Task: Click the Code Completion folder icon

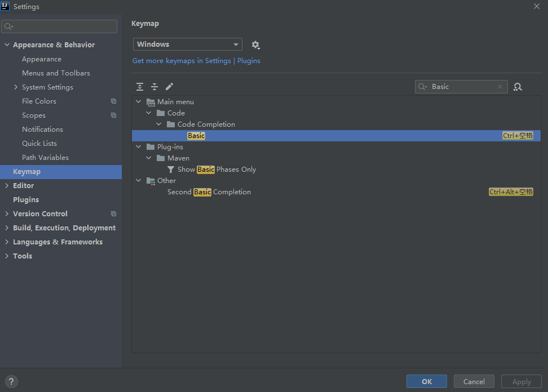Action: click(171, 124)
